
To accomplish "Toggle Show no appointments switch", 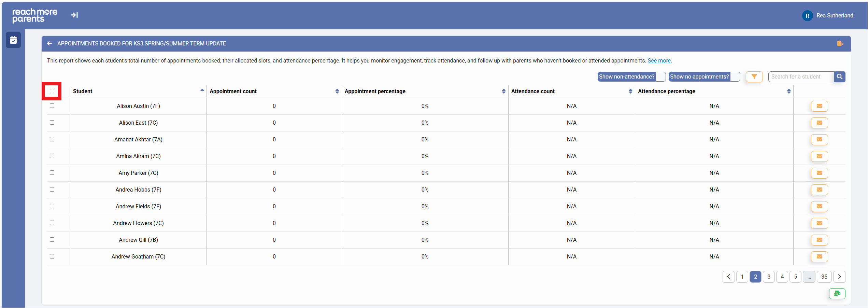I will [x=735, y=77].
